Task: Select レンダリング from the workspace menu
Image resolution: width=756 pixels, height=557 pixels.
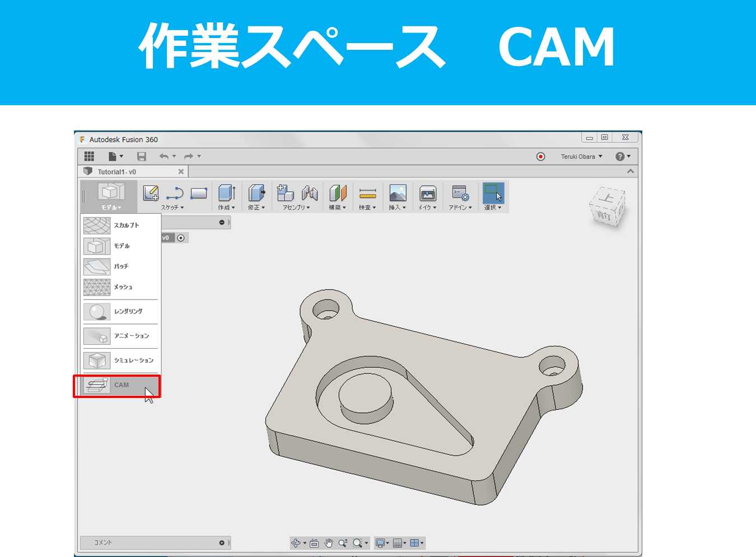Action: point(120,312)
